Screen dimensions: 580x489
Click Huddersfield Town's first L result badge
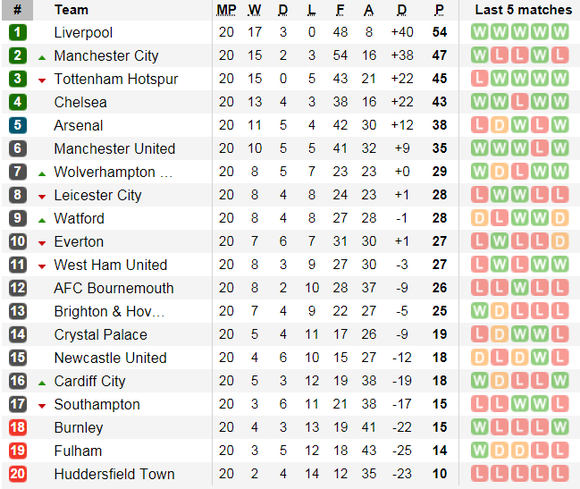[x=479, y=473]
